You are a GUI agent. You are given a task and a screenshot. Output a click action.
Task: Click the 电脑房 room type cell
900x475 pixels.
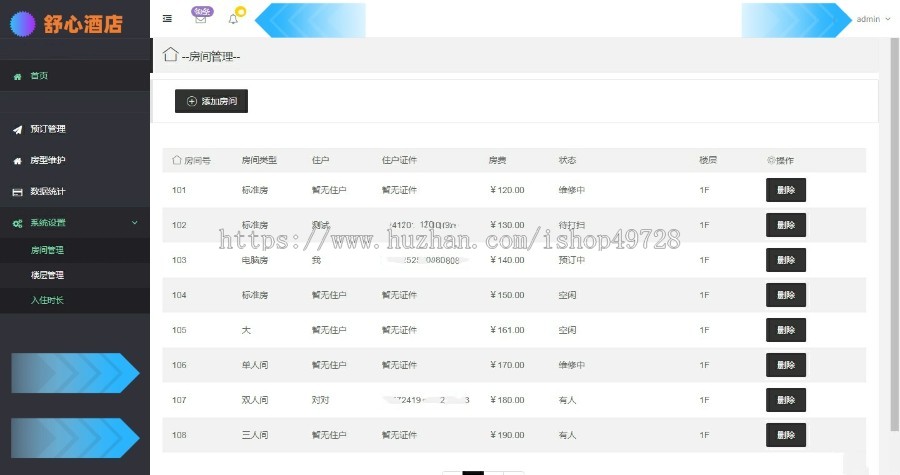tap(255, 260)
